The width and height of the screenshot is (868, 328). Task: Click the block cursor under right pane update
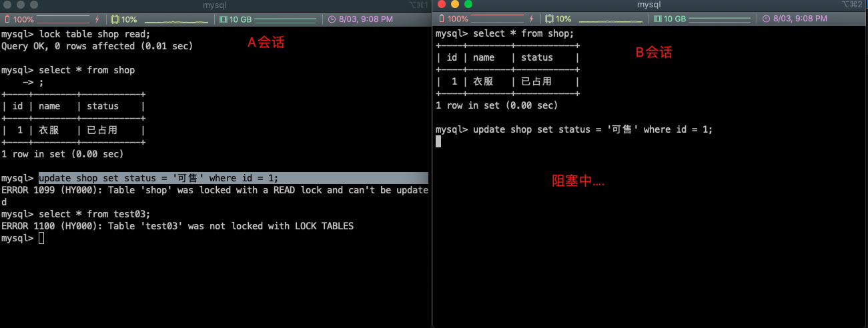pos(438,141)
